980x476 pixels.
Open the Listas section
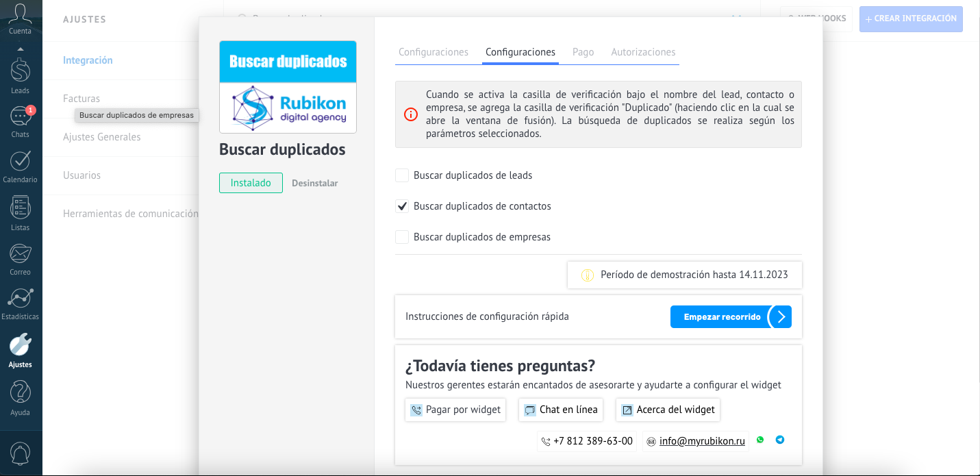(x=20, y=214)
